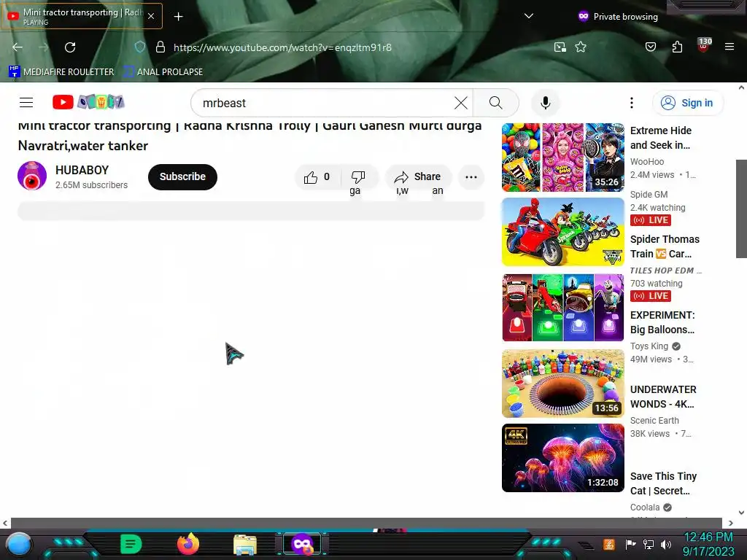Open the Action Center flag tray icon

click(630, 544)
